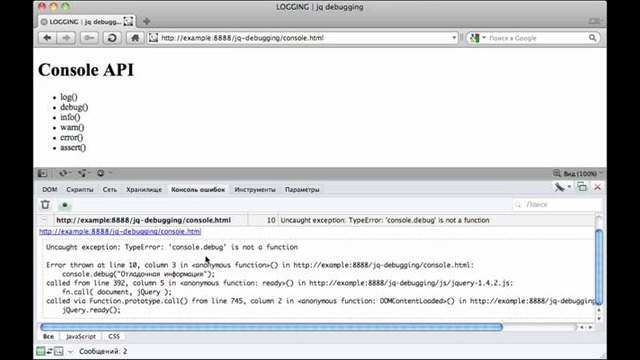Click the browser address bar URL

point(242,38)
